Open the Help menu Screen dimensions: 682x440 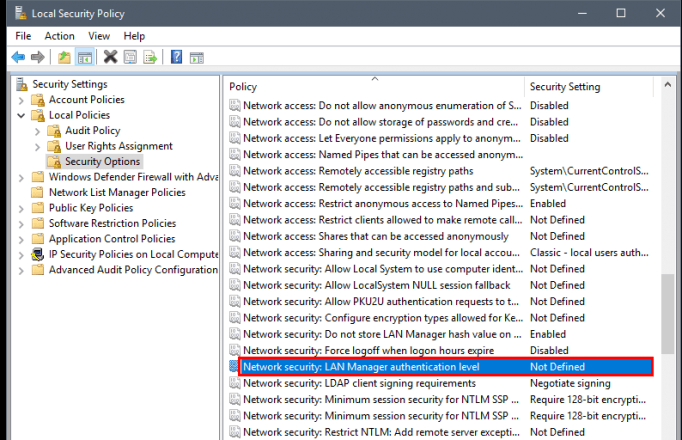click(134, 36)
